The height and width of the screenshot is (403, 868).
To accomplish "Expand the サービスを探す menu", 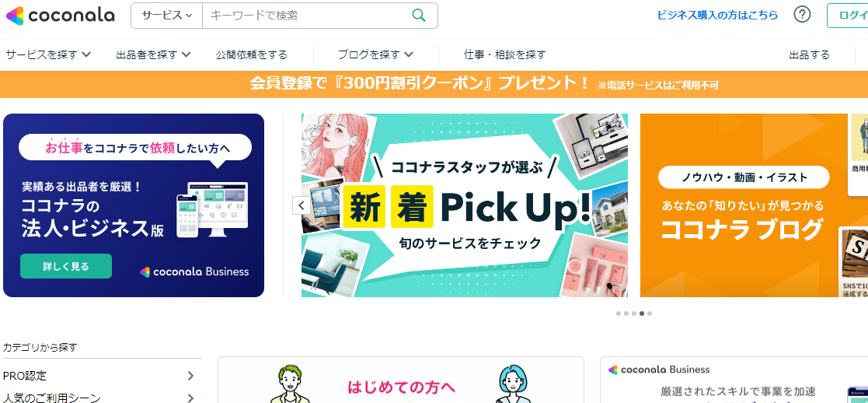I will coord(48,54).
